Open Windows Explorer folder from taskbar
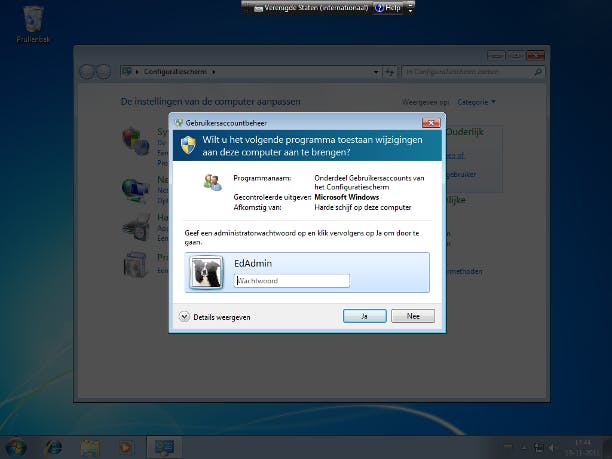The width and height of the screenshot is (612, 459). (x=90, y=447)
